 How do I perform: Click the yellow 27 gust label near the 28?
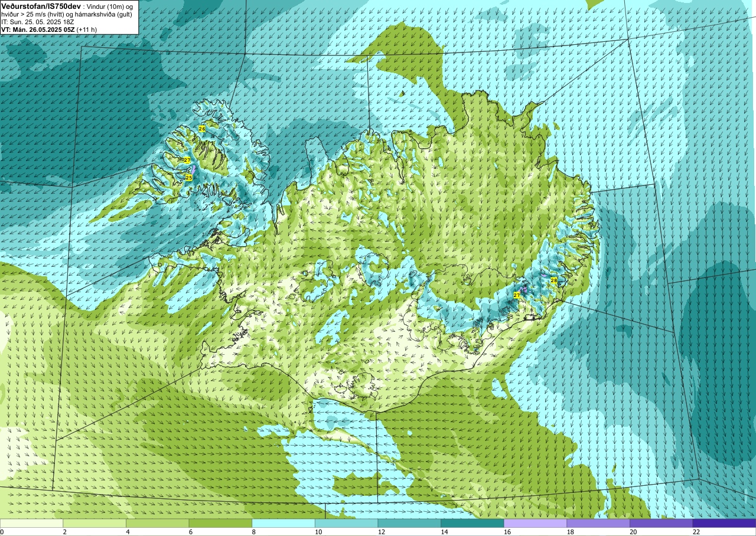coord(517,295)
